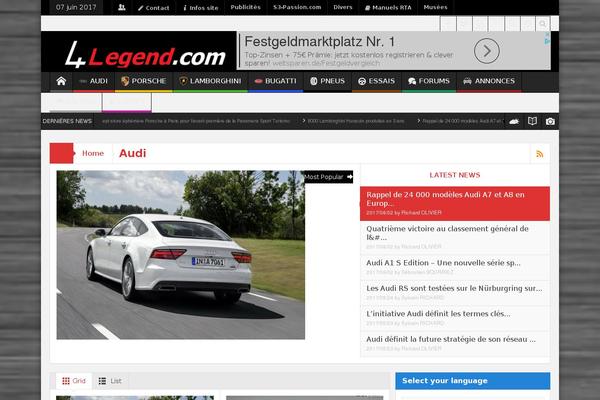Select the Lamborghini navigation tab
The image size is (600, 400).
point(210,81)
